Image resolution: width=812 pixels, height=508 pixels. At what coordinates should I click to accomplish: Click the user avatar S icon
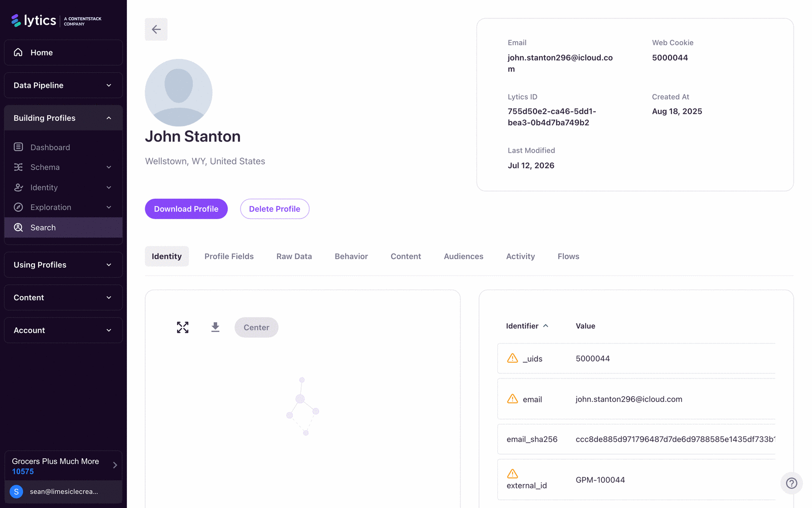click(16, 492)
